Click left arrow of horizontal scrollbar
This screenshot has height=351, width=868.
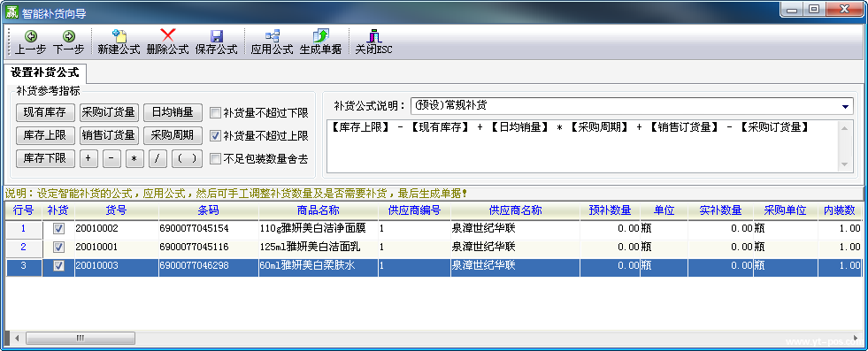[x=17, y=338]
